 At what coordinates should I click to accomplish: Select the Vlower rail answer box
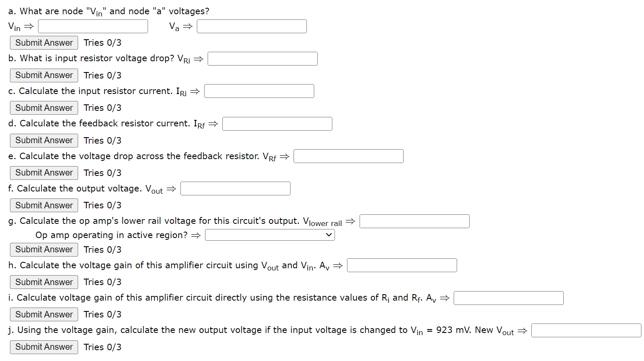pyautogui.click(x=414, y=221)
